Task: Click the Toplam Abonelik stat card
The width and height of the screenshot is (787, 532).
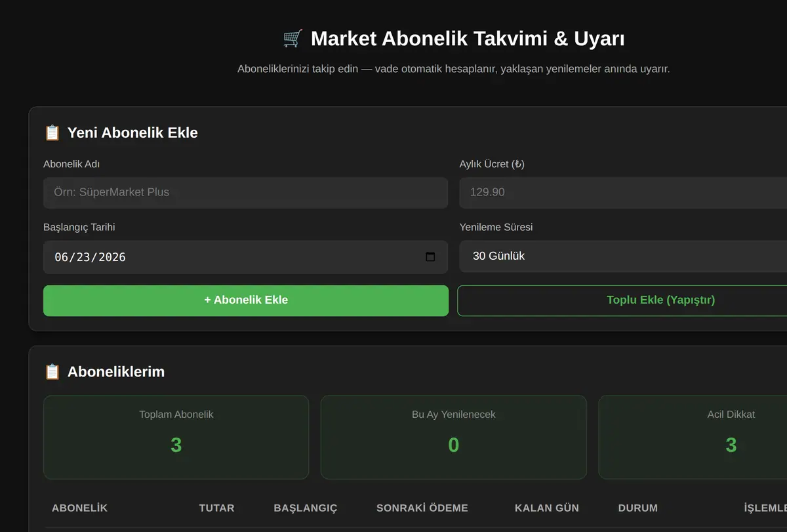Action: click(176, 437)
